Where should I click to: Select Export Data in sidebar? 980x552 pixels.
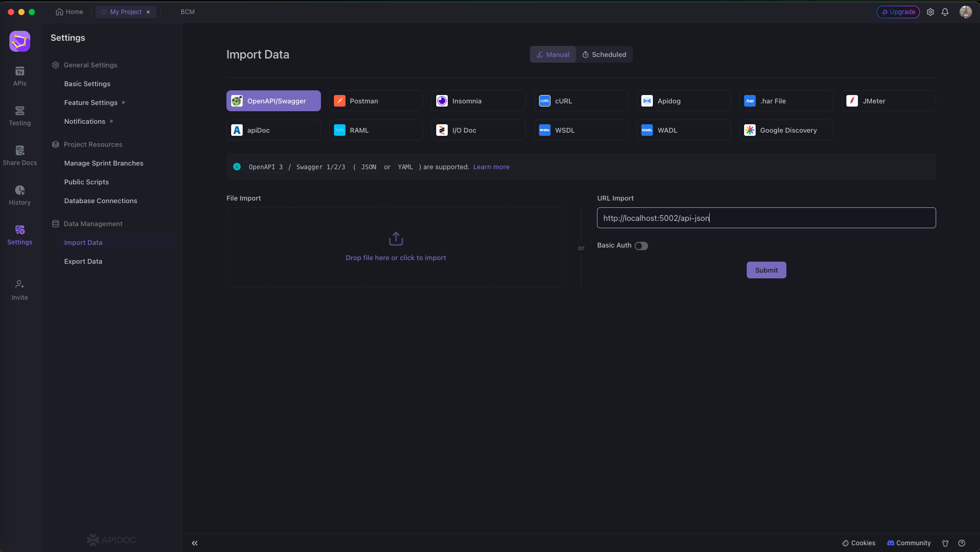(x=83, y=261)
